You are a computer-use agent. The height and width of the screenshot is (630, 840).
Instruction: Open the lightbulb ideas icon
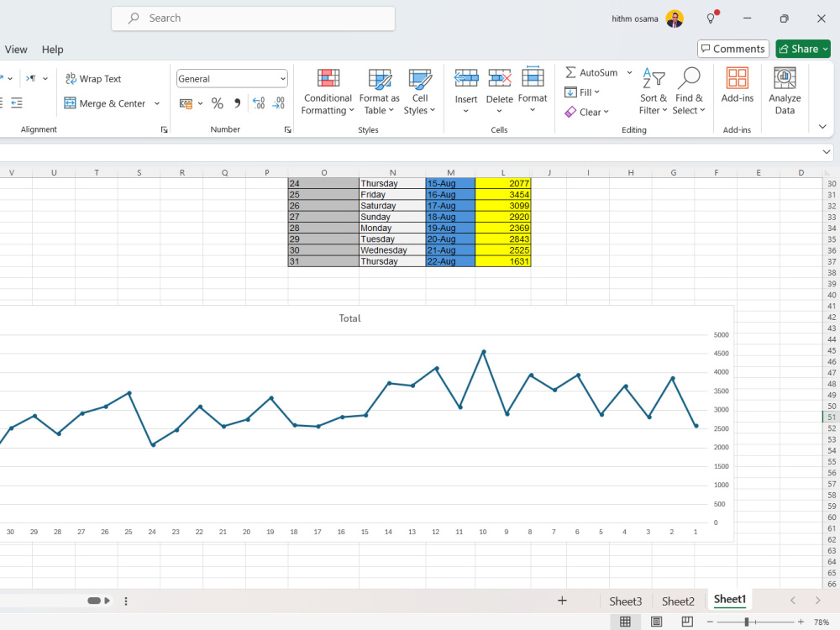pyautogui.click(x=711, y=18)
